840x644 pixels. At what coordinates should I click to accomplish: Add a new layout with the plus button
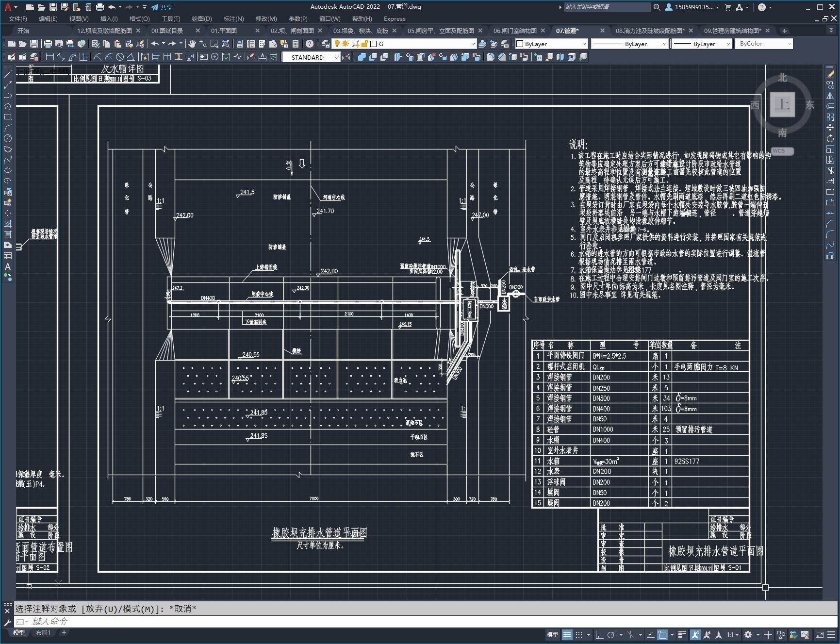(x=64, y=632)
